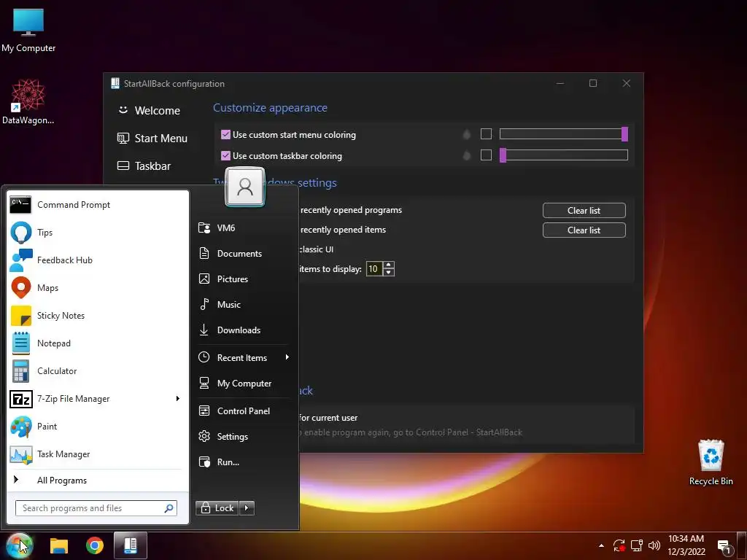Click network tray icon
This screenshot has height=560, width=747.
[636, 545]
